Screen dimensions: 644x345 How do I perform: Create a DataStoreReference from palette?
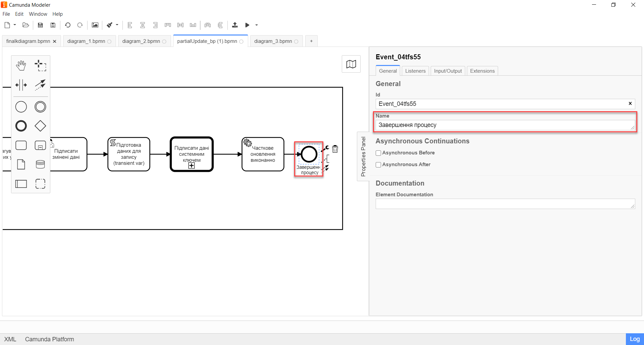point(40,164)
